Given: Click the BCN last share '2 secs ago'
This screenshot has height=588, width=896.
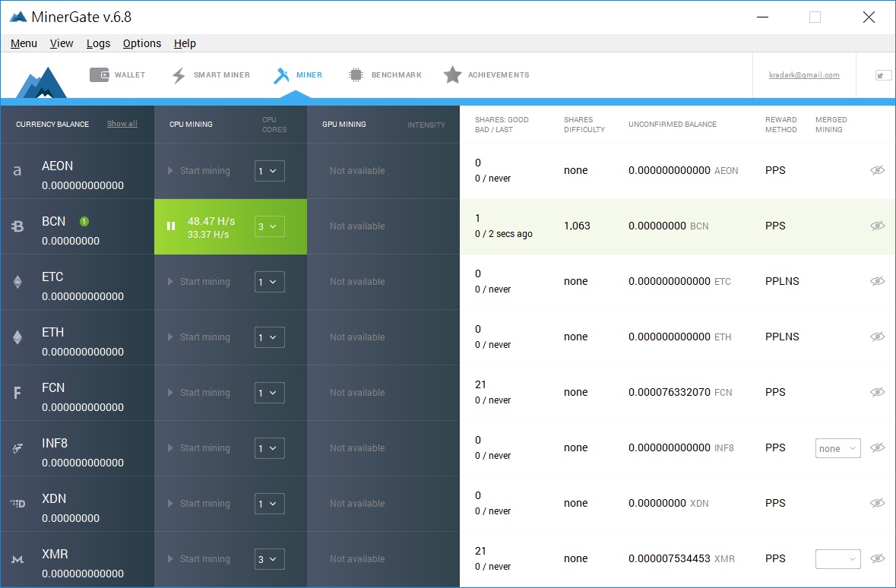Looking at the screenshot, I should (510, 234).
